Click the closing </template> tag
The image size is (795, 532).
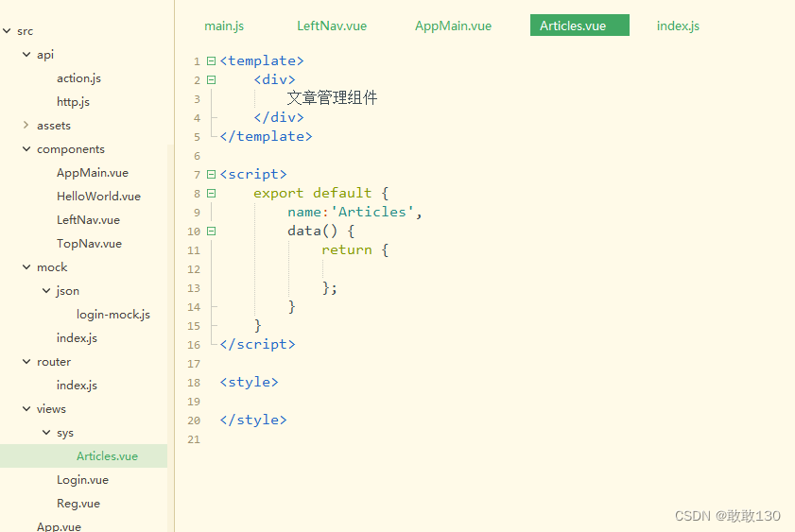click(x=267, y=136)
